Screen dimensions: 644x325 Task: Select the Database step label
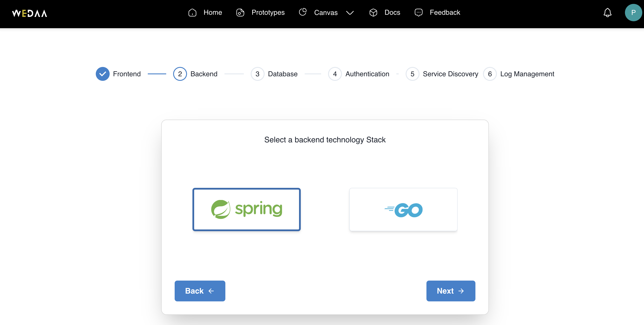[283, 74]
